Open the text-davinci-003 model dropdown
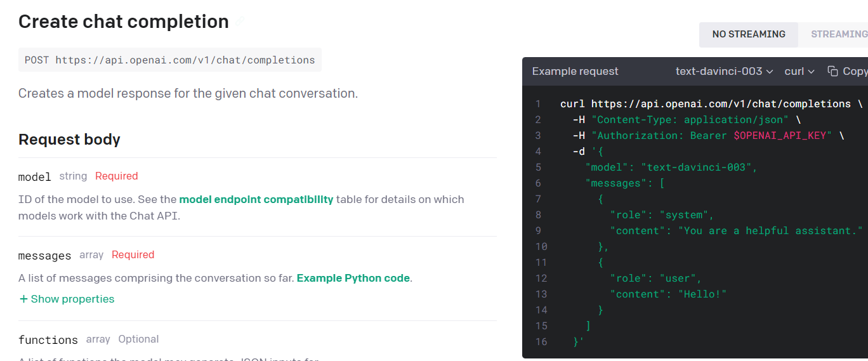868x361 pixels. pos(724,71)
